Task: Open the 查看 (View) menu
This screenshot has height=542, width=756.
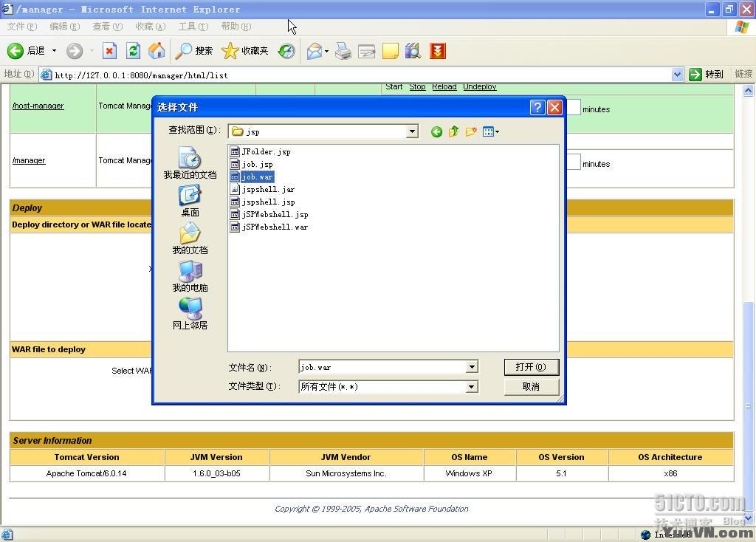Action: pyautogui.click(x=107, y=27)
